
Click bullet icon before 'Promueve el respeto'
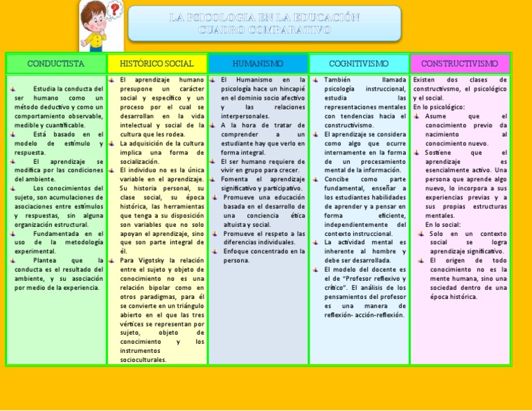click(x=215, y=234)
